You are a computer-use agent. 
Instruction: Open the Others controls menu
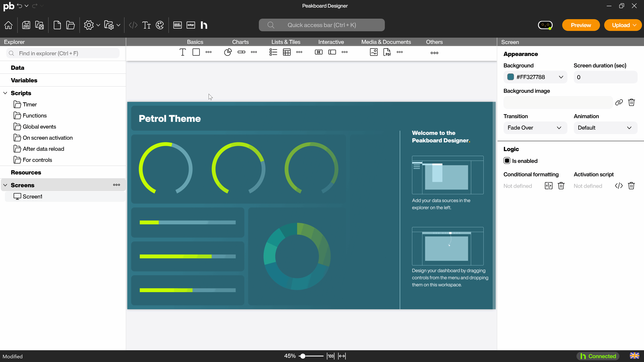click(434, 53)
